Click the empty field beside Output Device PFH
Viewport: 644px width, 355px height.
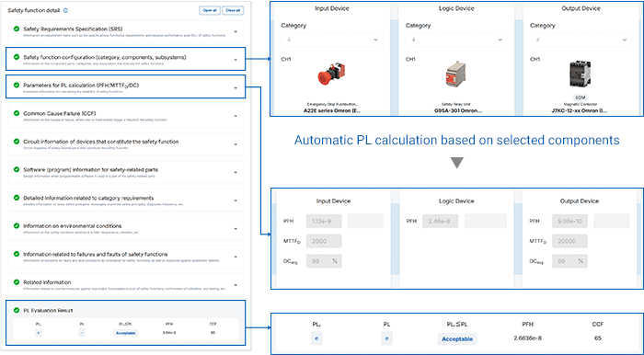coord(612,221)
